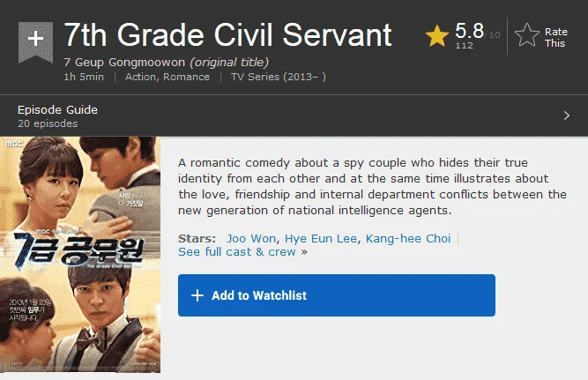Click plus icon inside Add to Watchlist
The height and width of the screenshot is (380, 588).
point(197,295)
